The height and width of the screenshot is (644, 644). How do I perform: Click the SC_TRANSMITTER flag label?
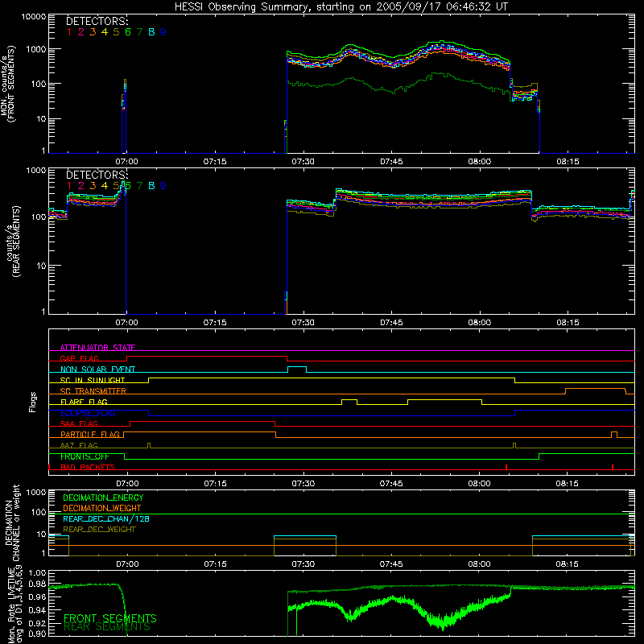(x=93, y=391)
